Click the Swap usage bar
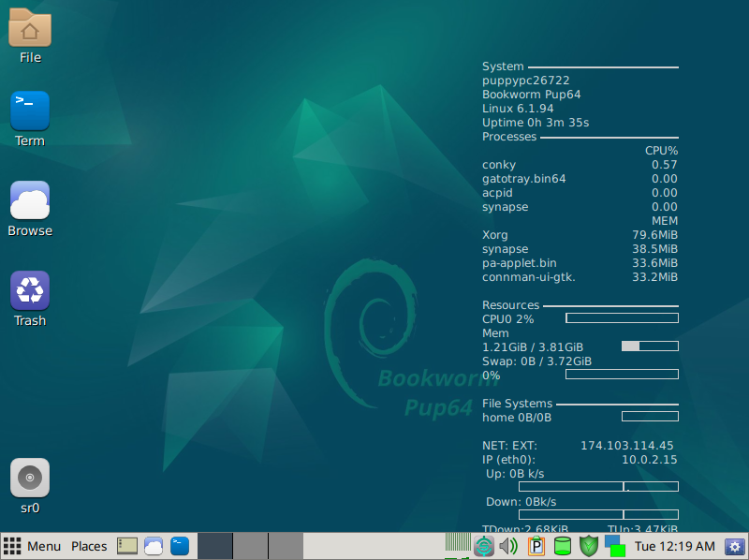The height and width of the screenshot is (560, 749). click(622, 375)
